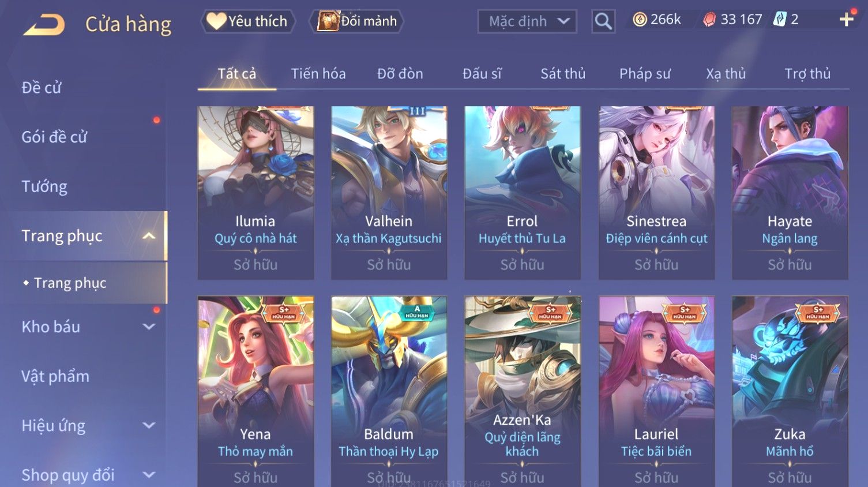This screenshot has width=868, height=487.
Task: Collapse the Trang phục sidebar section
Action: (149, 236)
